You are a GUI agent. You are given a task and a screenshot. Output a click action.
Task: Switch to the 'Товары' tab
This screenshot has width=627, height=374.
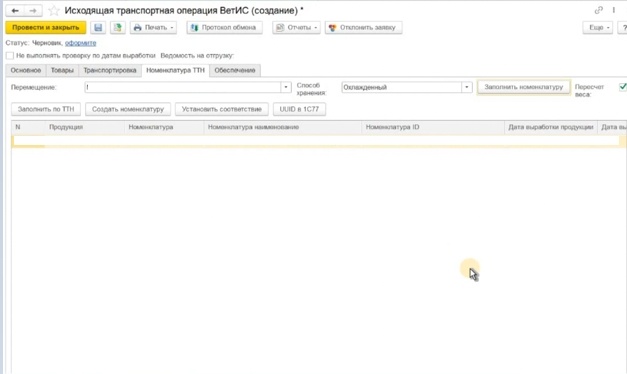[62, 70]
